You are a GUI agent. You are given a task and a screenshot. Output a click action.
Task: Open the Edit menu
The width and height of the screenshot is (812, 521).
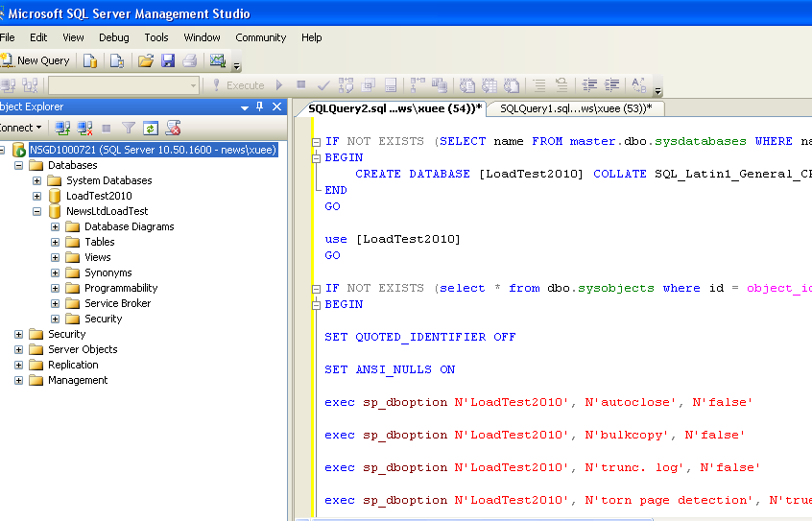[x=38, y=37]
